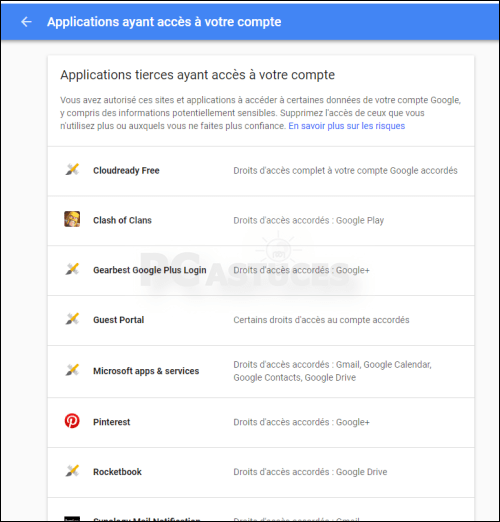Click 'Droits d'accès accordés : Google Drive' text
500x522 pixels.
pos(310,472)
